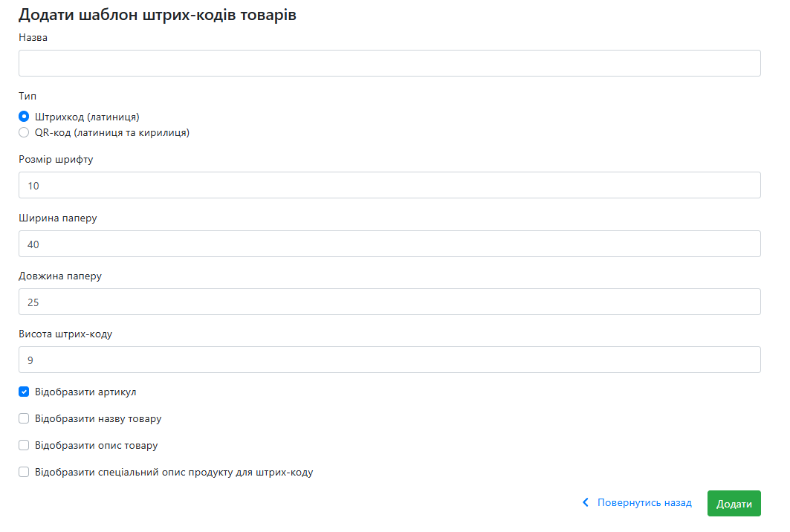790x532 pixels.
Task: Focus the Назва text field
Action: (x=389, y=63)
